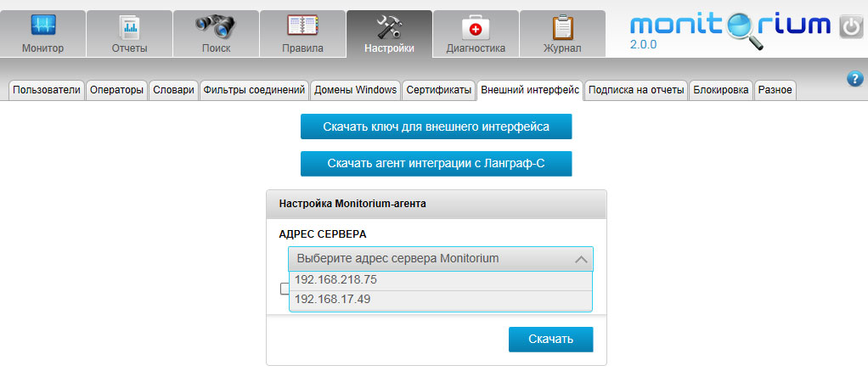
Task: Click Скачать агент интеграции с Ланграф-С button
Action: 437,164
